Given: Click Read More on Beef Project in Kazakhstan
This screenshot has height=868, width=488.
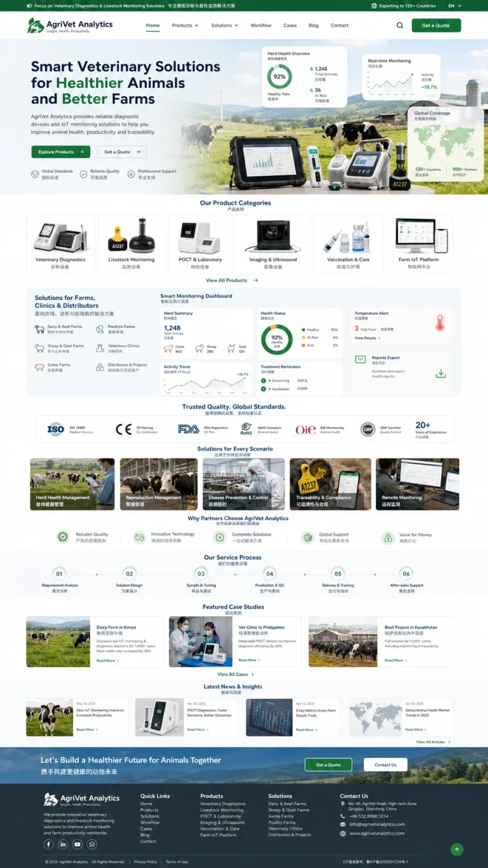Looking at the screenshot, I should tap(396, 661).
